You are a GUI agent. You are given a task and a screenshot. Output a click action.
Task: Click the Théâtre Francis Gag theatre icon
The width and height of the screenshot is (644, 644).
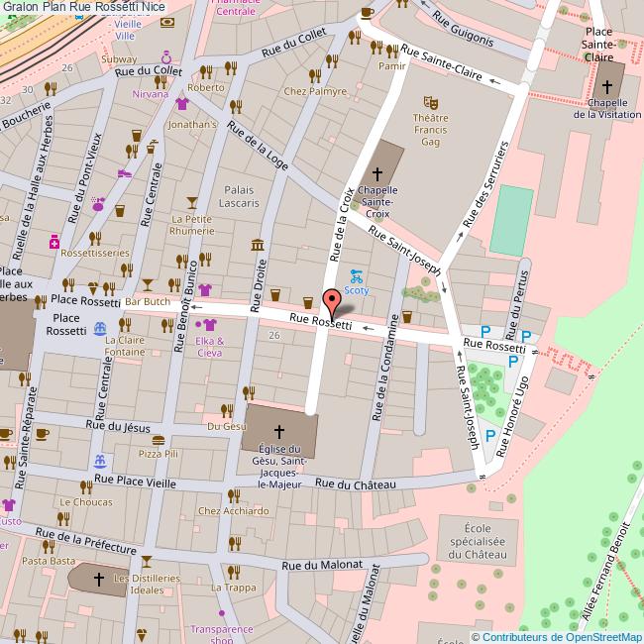coord(429,101)
